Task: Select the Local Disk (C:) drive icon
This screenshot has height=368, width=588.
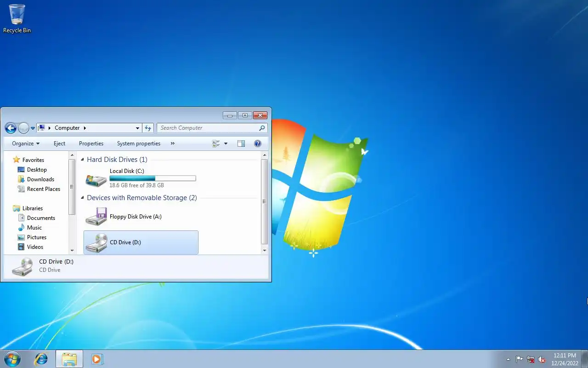Action: point(96,179)
